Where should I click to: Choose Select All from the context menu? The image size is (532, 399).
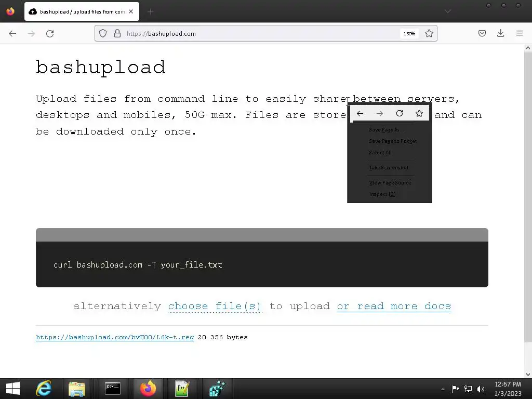pyautogui.click(x=390, y=153)
